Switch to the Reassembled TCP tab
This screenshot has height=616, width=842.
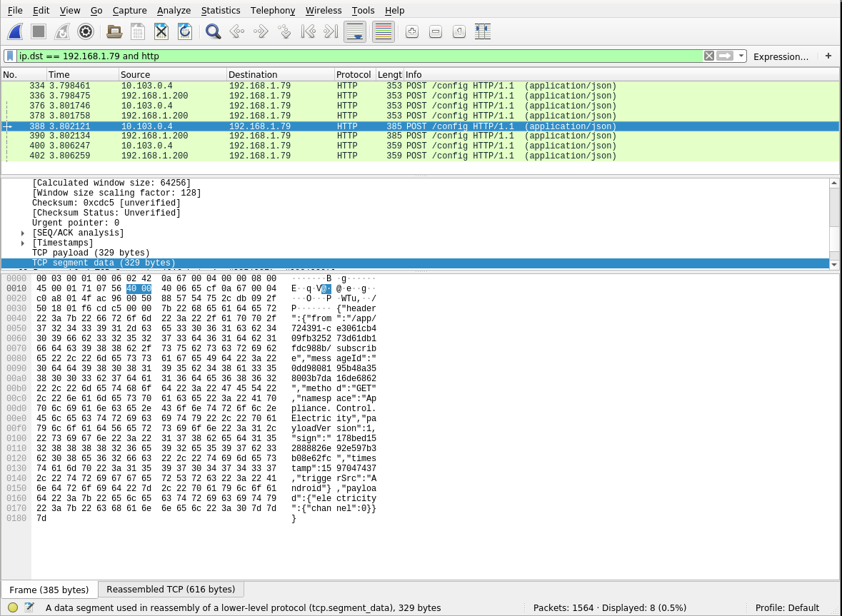point(171,589)
